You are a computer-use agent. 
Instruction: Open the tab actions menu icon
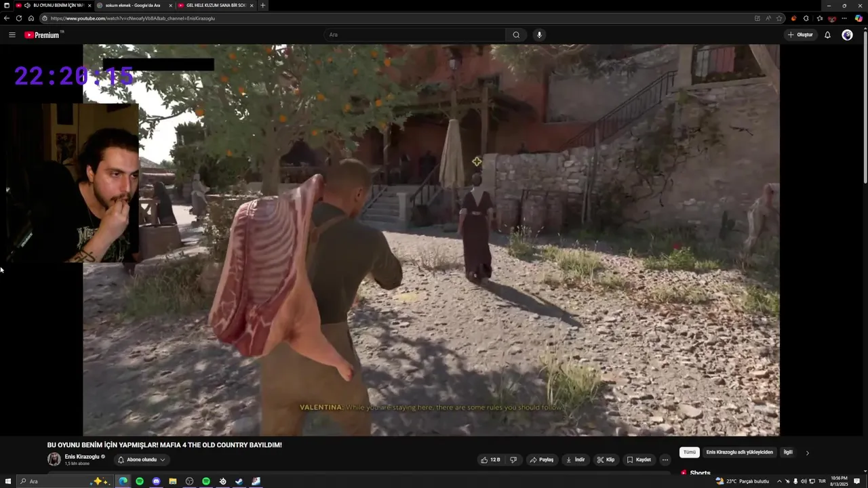pyautogui.click(x=7, y=5)
